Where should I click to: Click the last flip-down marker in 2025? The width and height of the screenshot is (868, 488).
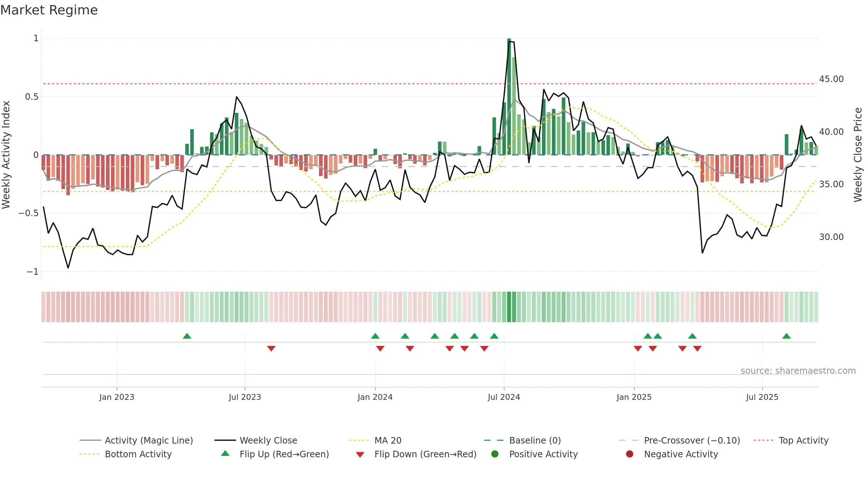[x=697, y=348]
